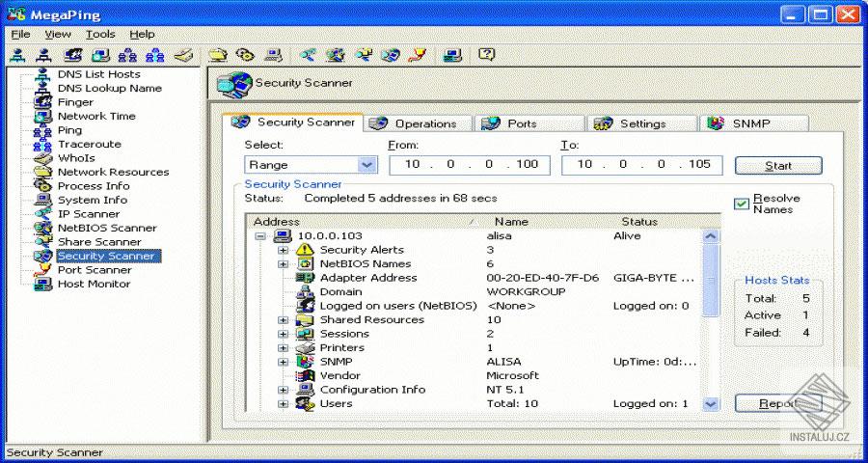Screen dimensions: 868x463
Task: Click the Start scan button
Action: coord(778,166)
